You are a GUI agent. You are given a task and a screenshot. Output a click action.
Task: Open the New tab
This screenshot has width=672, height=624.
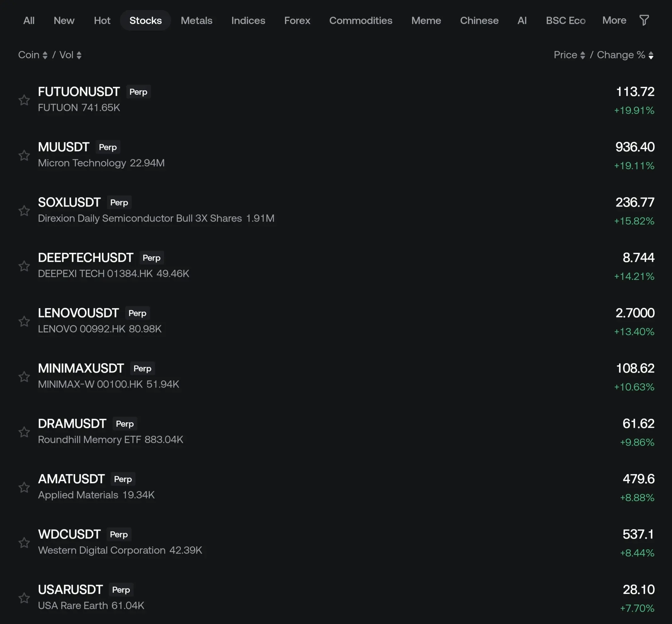point(64,20)
